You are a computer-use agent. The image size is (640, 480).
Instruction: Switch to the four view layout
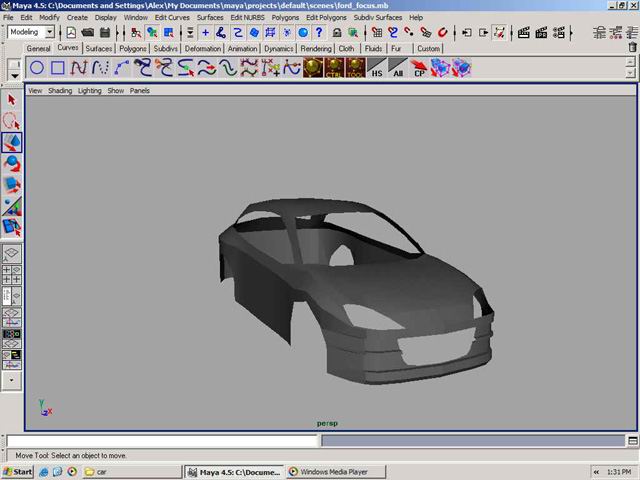pos(12,275)
